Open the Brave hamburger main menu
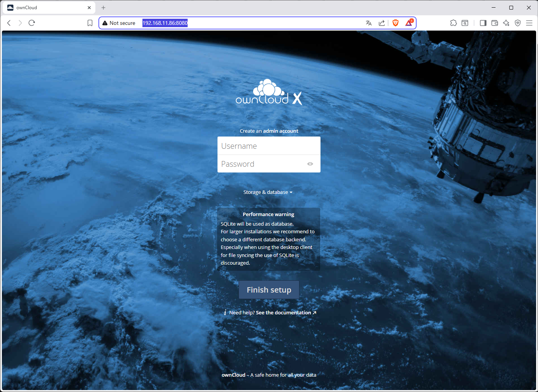 (x=529, y=23)
